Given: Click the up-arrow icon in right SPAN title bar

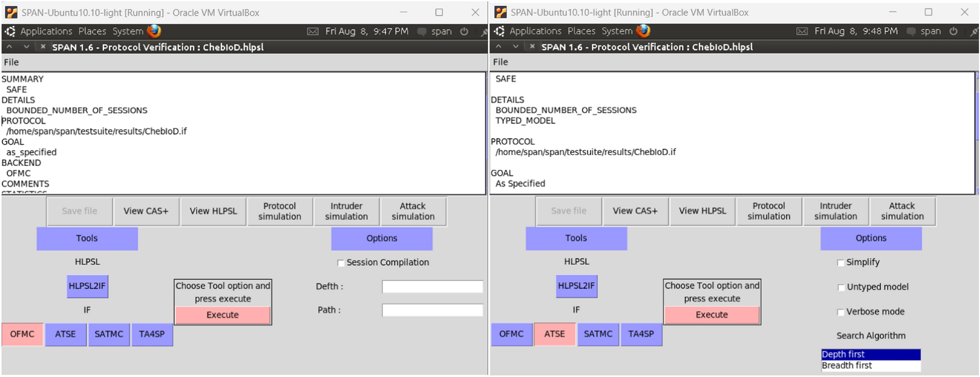Looking at the screenshot, I should tap(499, 46).
